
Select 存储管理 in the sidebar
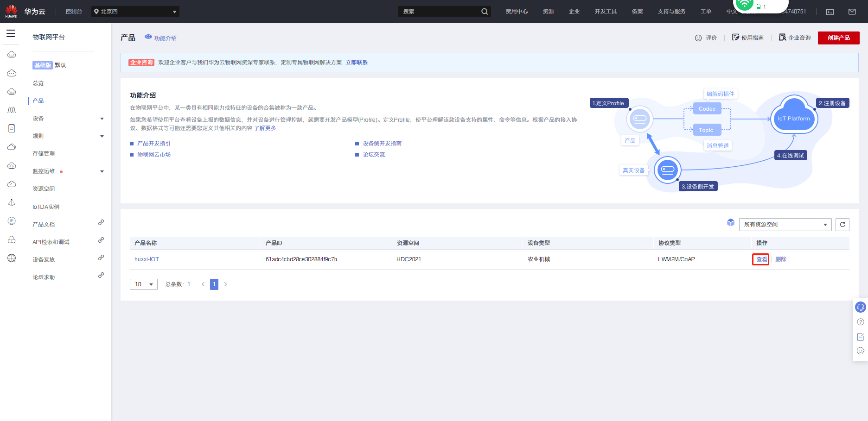click(44, 154)
